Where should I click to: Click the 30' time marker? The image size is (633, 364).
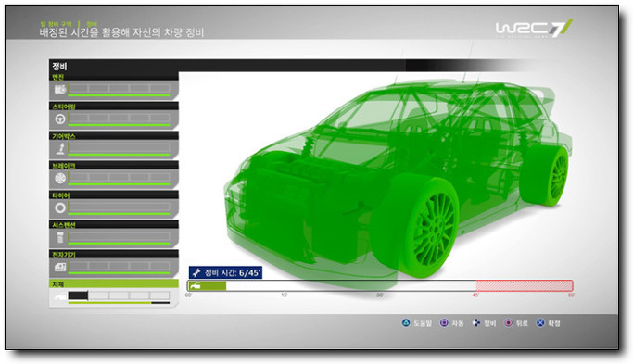coord(380,295)
